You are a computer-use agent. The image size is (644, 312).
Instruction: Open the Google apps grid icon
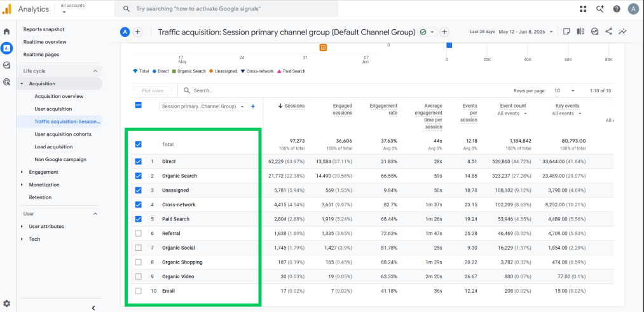point(583,9)
